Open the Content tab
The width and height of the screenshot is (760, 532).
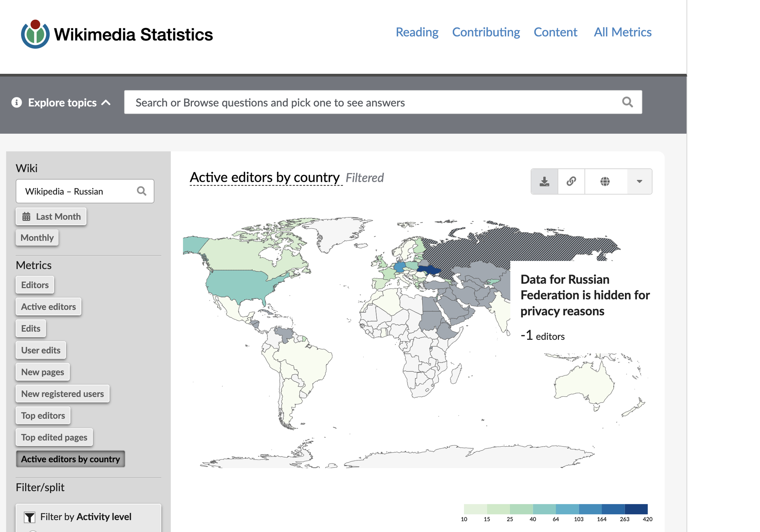pyautogui.click(x=556, y=32)
